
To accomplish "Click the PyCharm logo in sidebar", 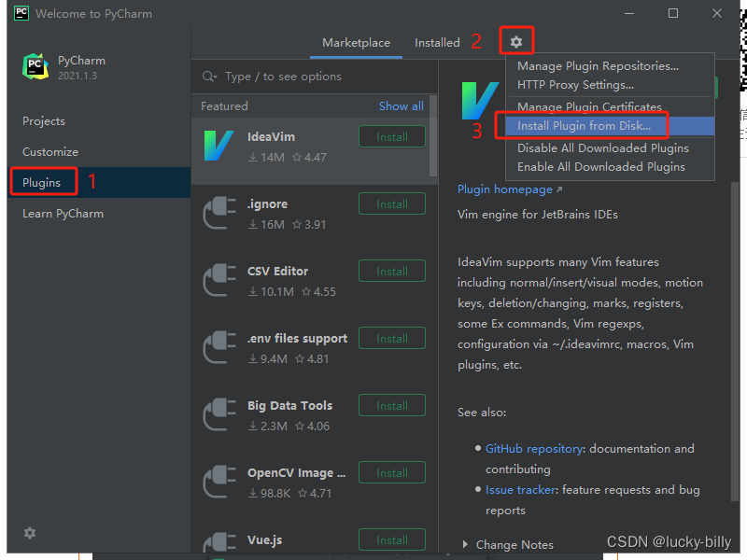I will click(35, 66).
